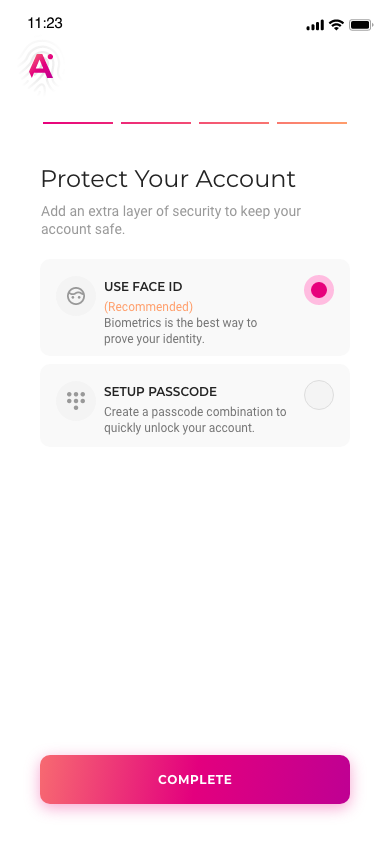The height and width of the screenshot is (844, 390).
Task: Click the Face ID face icon
Action: [x=76, y=296]
